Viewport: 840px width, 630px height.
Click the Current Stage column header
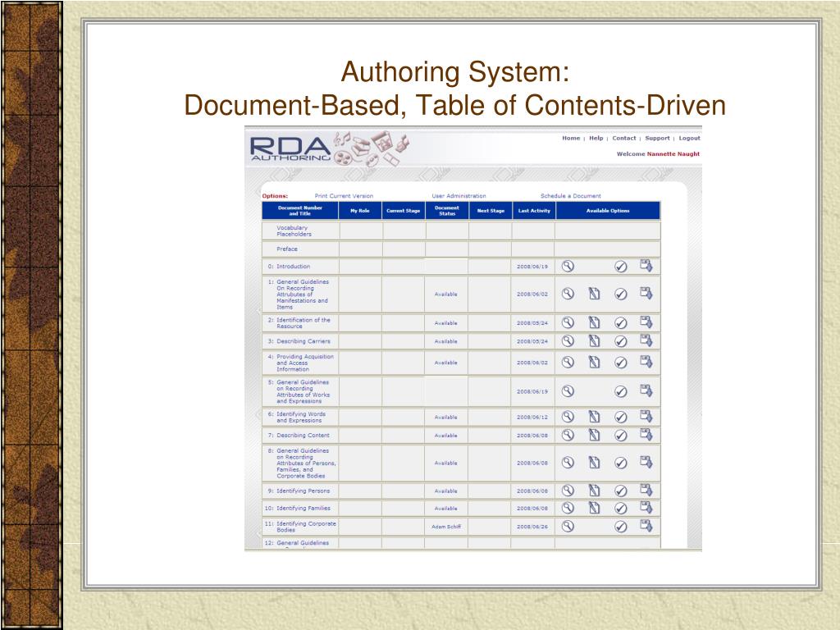tap(404, 211)
